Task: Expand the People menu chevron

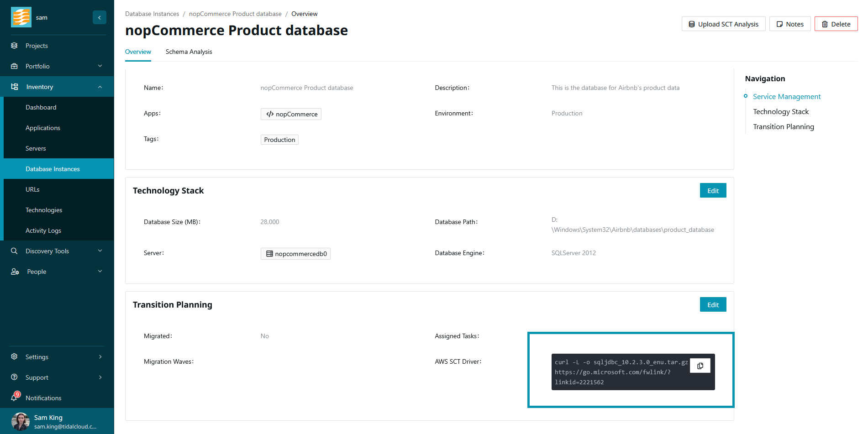Action: click(x=100, y=272)
